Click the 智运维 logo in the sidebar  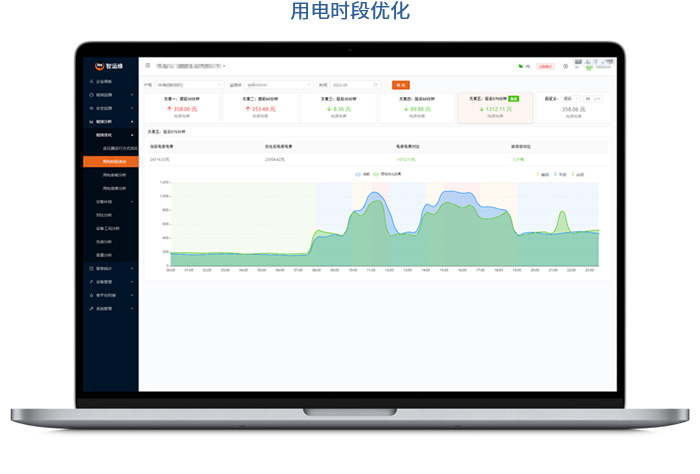(x=109, y=66)
